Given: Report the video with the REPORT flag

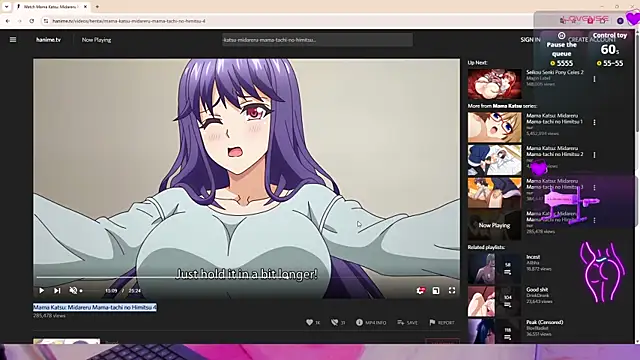Looking at the screenshot, I should [x=442, y=322].
